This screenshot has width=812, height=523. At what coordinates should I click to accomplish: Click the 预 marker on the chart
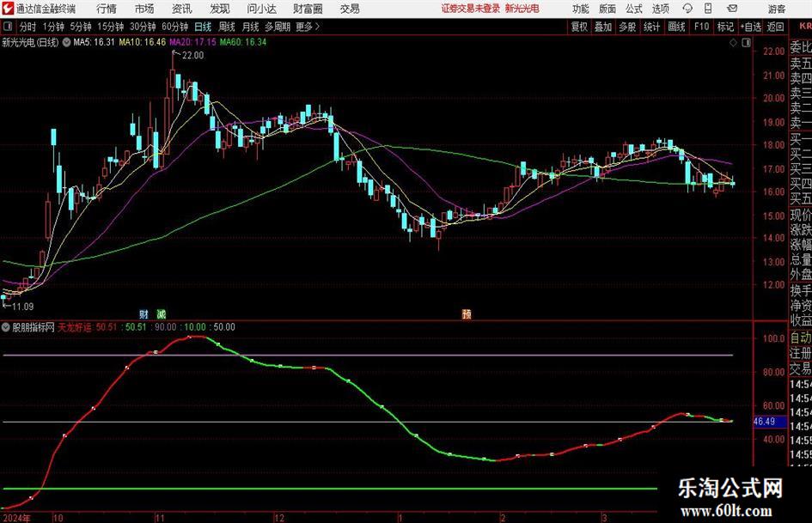467,313
